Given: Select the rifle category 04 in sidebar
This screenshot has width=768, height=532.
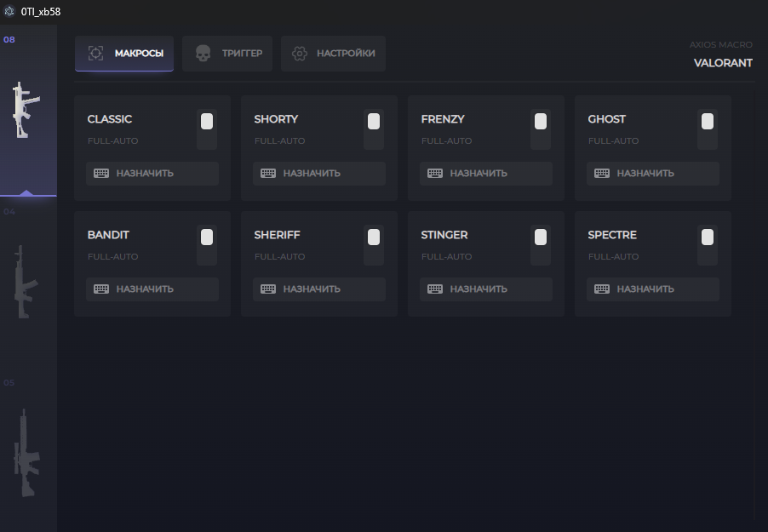Looking at the screenshot, I should [x=28, y=282].
